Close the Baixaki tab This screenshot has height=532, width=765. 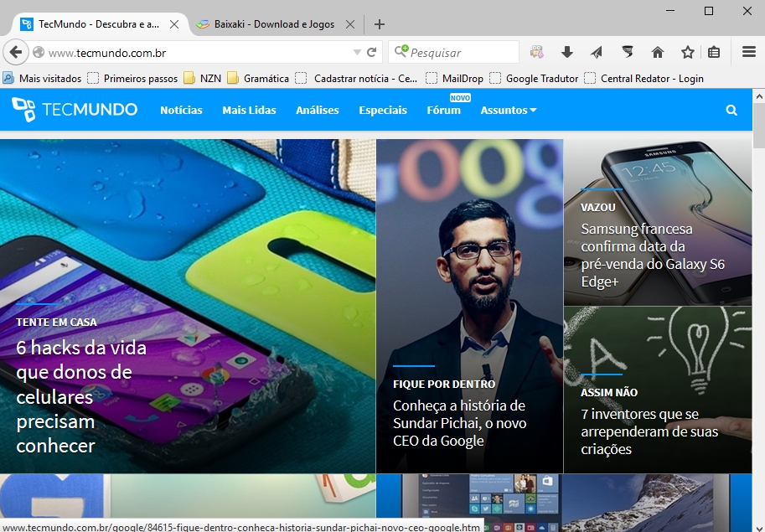(x=349, y=24)
